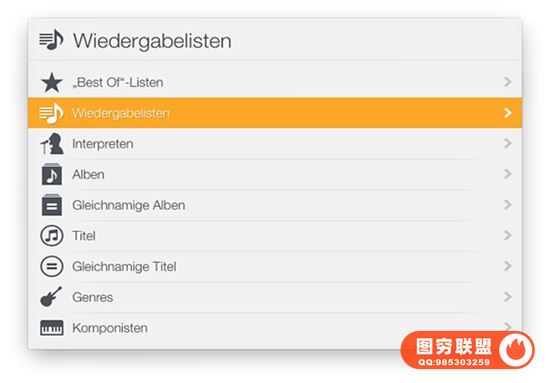Click the guitar icon beside Genres
The width and height of the screenshot is (550, 383).
click(x=51, y=297)
